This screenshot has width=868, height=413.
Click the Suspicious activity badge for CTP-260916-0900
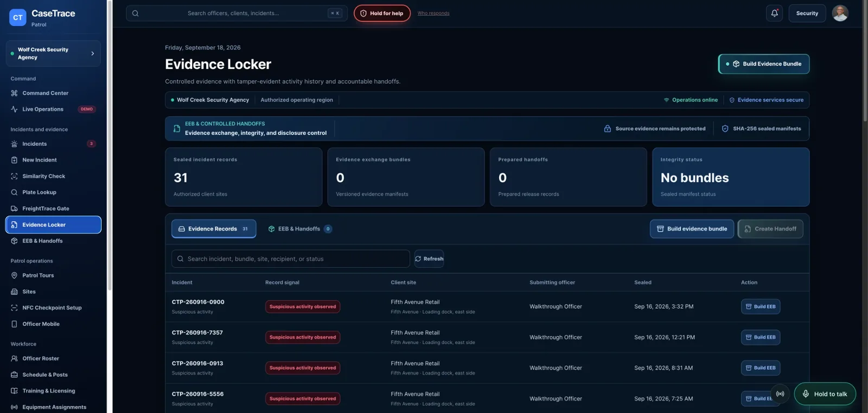(303, 307)
